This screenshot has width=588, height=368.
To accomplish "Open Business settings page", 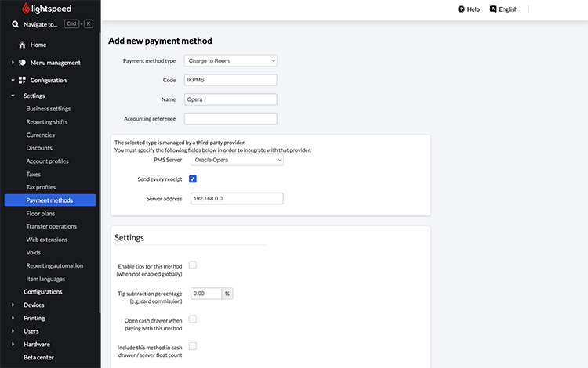I will (48, 109).
